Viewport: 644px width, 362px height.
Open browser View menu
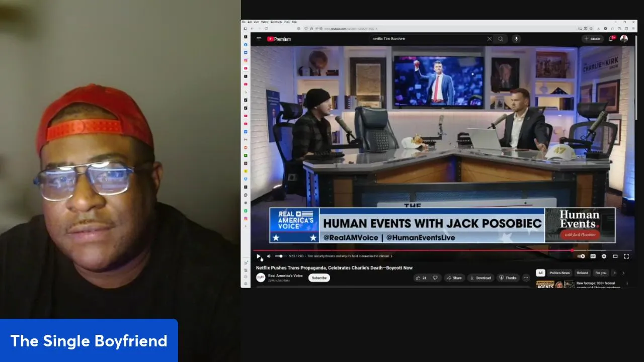point(256,22)
